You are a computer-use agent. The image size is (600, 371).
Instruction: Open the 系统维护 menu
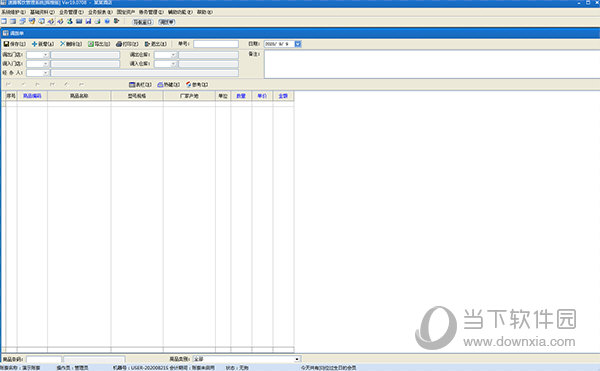(13, 12)
